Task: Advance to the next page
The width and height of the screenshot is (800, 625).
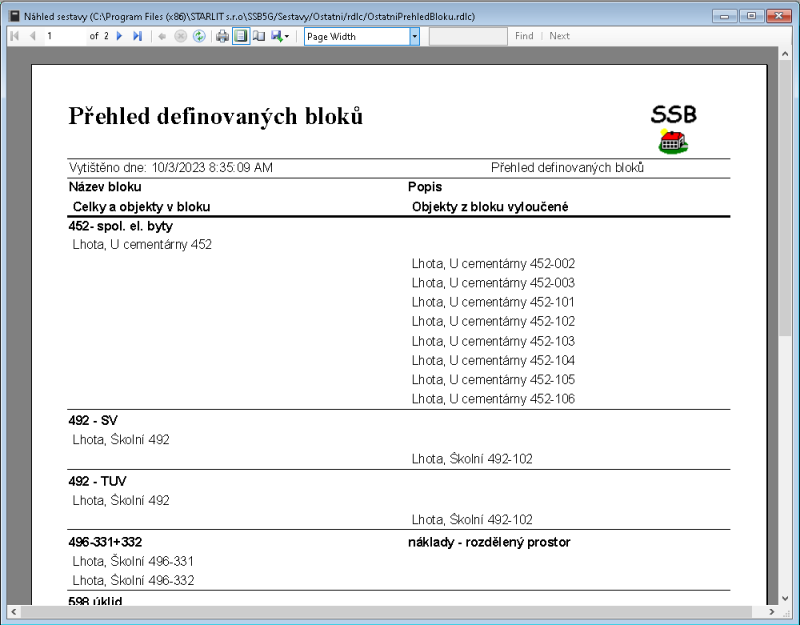Action: (119, 36)
